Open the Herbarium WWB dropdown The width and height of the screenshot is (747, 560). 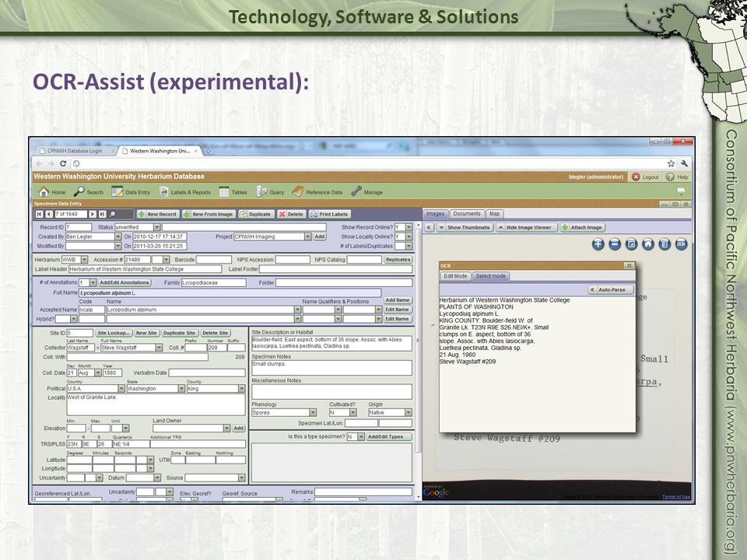click(x=84, y=260)
